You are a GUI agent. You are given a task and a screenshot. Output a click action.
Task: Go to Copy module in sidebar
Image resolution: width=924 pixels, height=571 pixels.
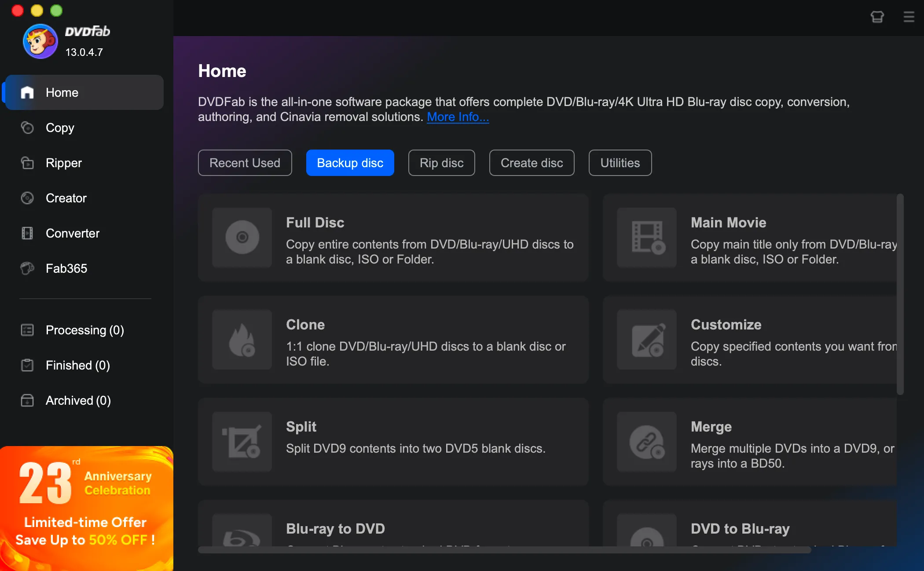(x=60, y=128)
